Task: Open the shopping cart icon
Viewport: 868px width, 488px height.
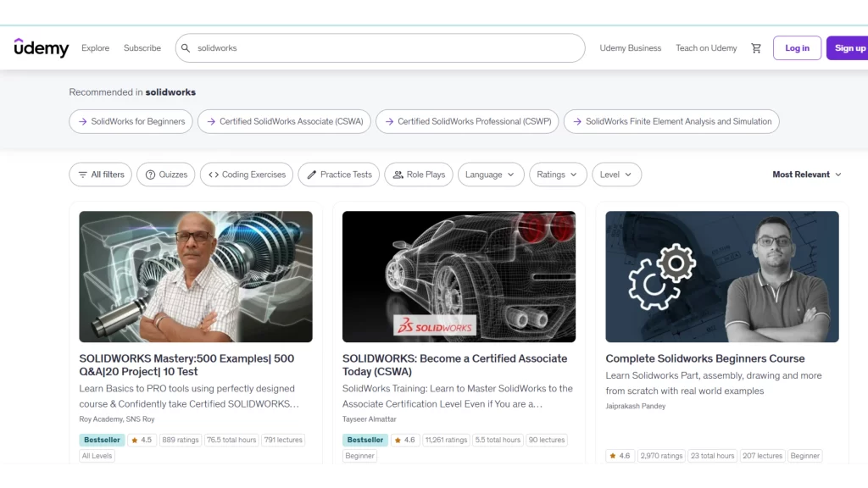Action: tap(755, 48)
